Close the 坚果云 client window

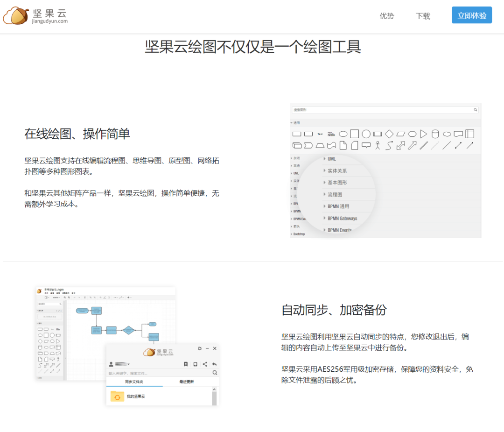tap(215, 348)
